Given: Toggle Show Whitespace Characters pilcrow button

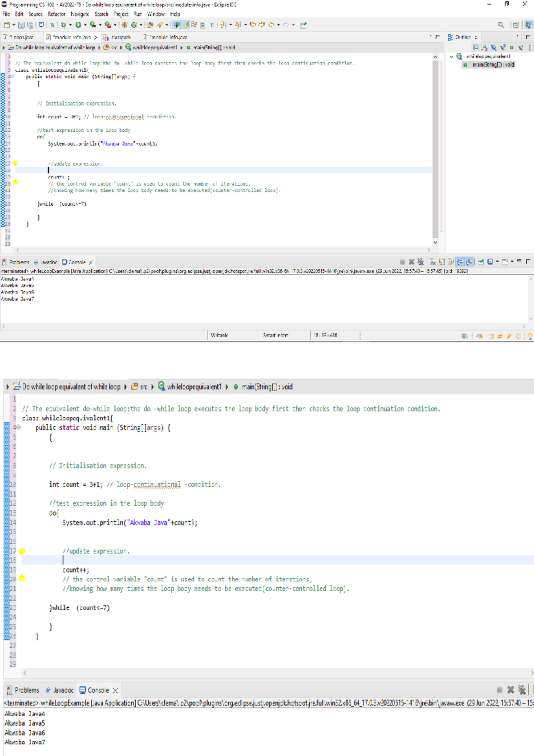Looking at the screenshot, I should (x=212, y=25).
